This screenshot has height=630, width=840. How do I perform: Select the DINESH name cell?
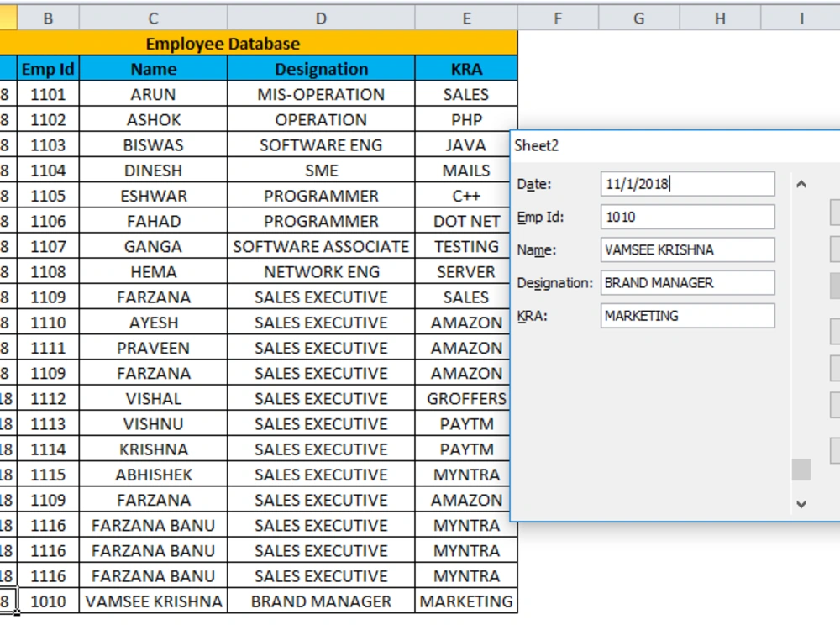(153, 171)
